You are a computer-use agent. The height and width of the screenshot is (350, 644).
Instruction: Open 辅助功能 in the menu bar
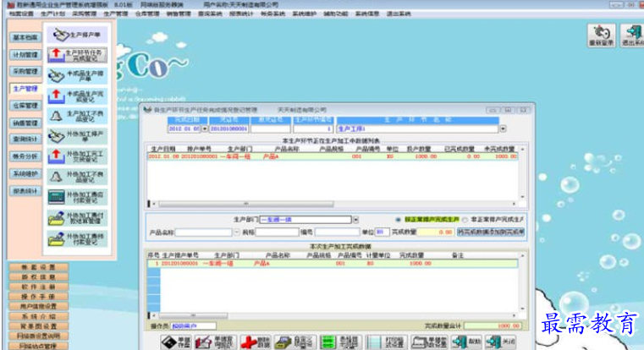[336, 14]
